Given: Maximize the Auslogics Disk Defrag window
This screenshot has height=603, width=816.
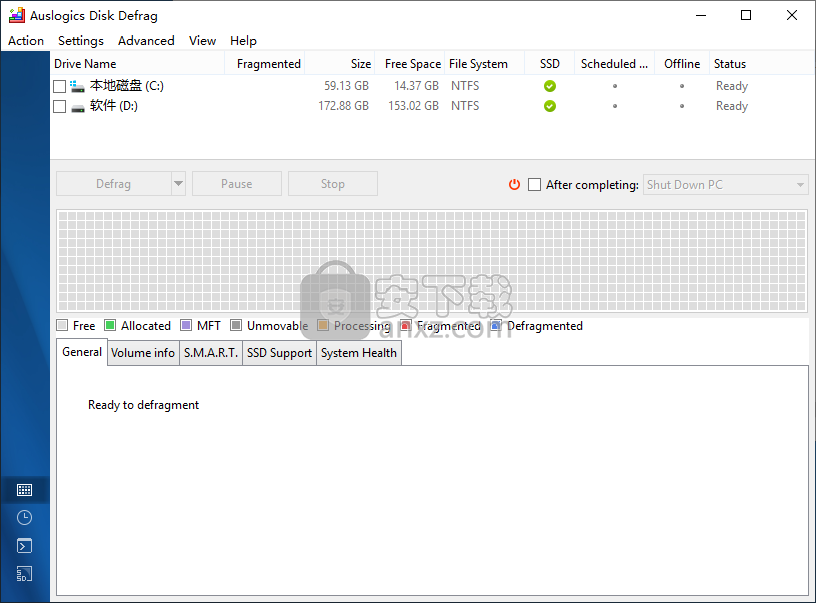Looking at the screenshot, I should 746,15.
